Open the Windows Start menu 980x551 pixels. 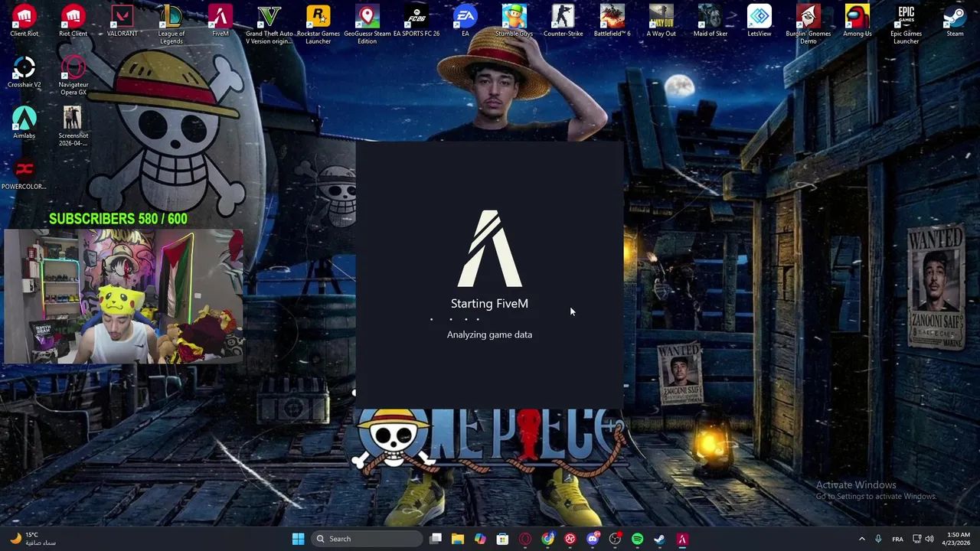pos(298,539)
